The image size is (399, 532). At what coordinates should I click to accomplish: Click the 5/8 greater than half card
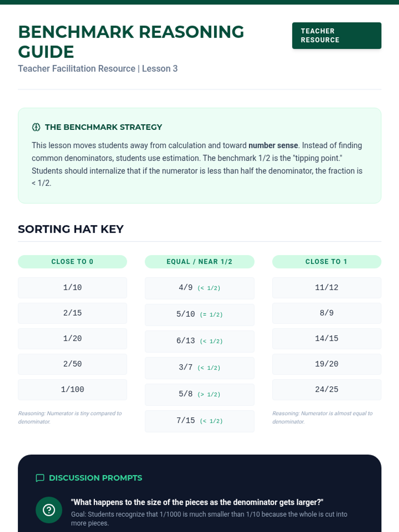coord(199,394)
